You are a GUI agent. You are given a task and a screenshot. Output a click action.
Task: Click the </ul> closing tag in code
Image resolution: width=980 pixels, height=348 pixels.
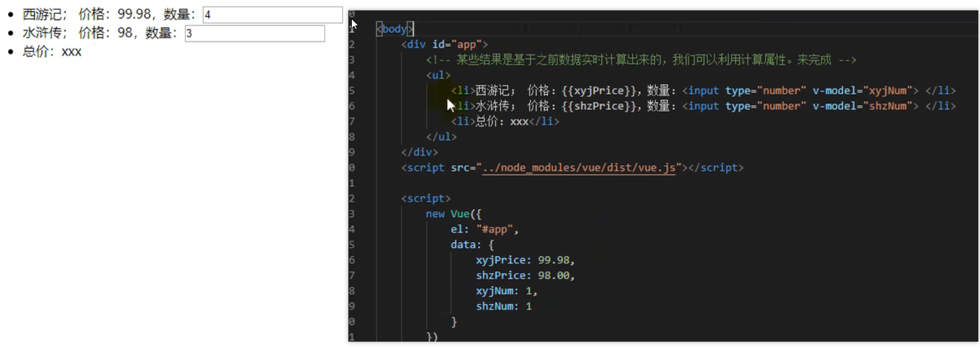pos(441,137)
